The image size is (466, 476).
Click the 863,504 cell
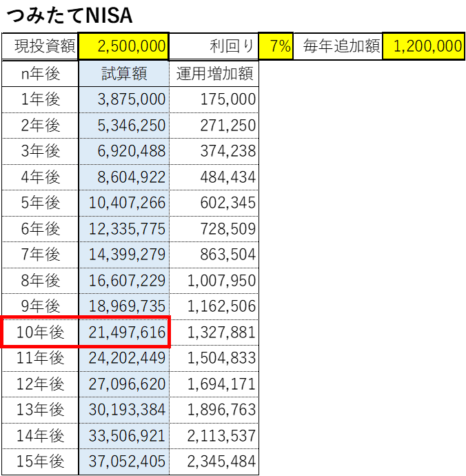[x=214, y=255]
